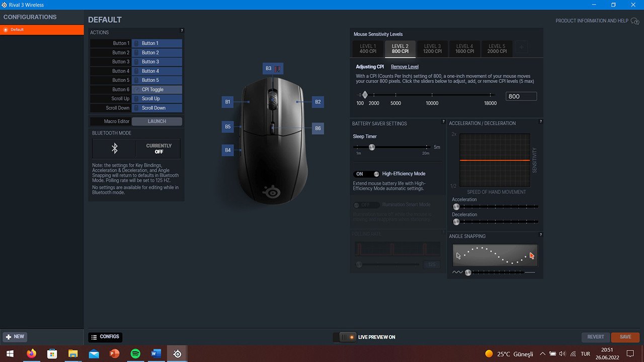Select Level 1 400 CPI tab
644x362 pixels.
tap(368, 49)
